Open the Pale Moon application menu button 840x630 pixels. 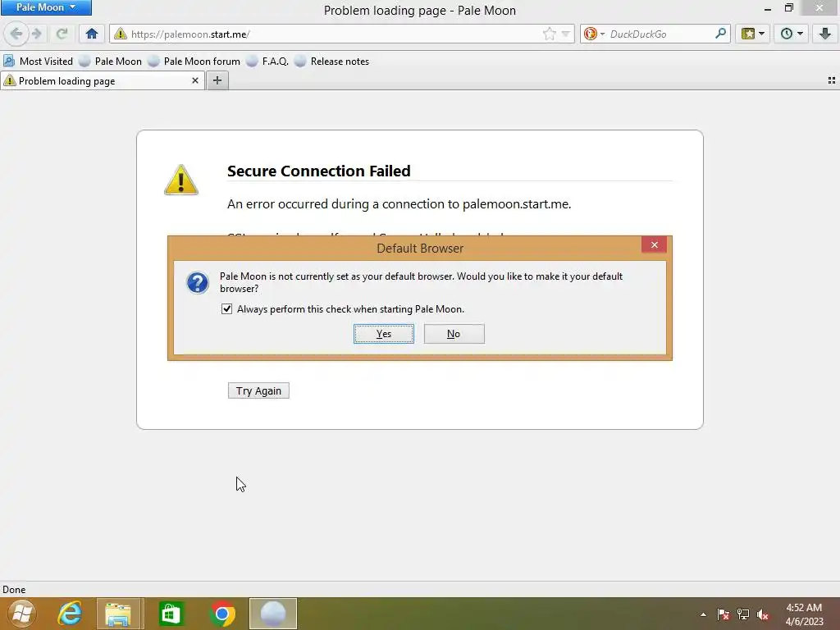[x=46, y=7]
